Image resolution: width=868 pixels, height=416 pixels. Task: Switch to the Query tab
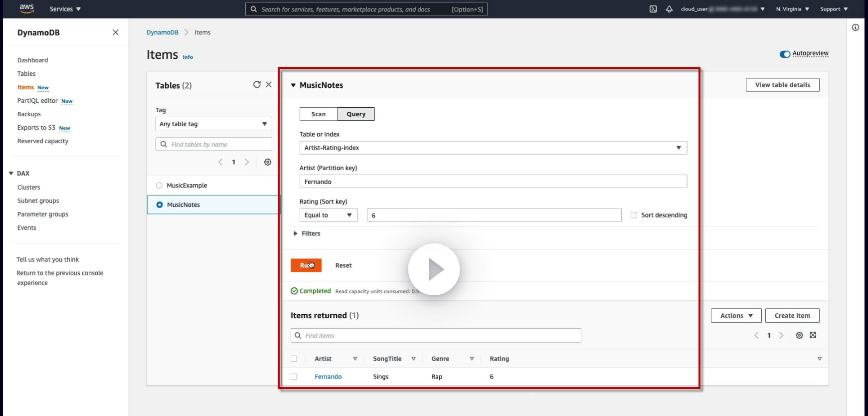click(x=356, y=114)
